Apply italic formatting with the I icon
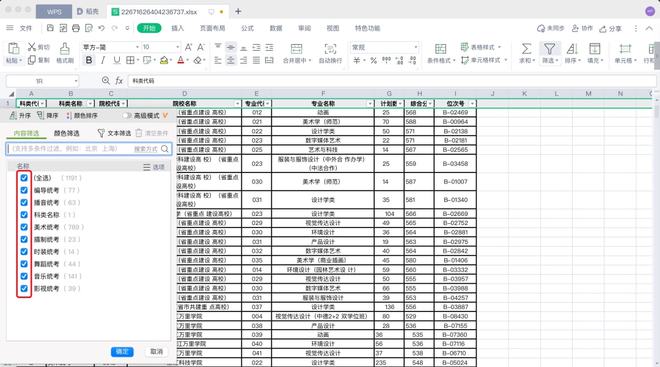660x367 pixels. 103,60
